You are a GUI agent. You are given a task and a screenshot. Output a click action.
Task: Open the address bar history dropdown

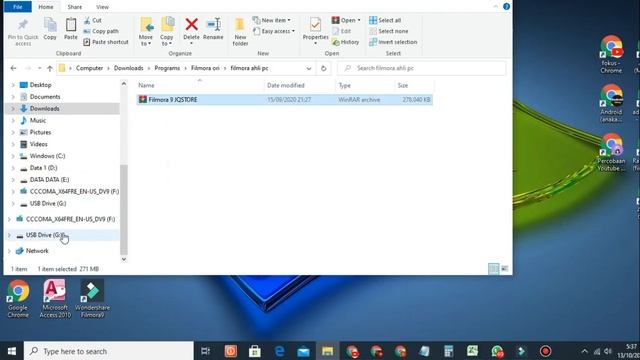click(x=309, y=68)
